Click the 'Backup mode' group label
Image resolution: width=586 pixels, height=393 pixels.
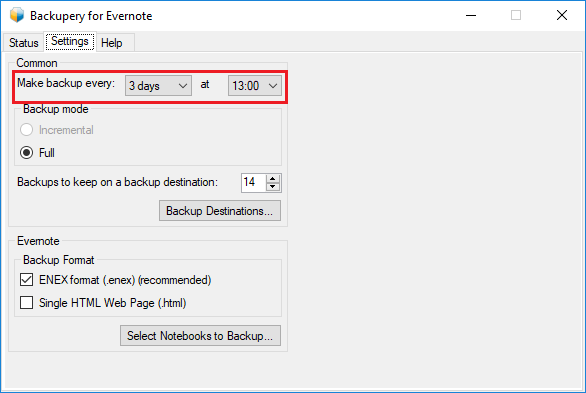click(x=56, y=109)
